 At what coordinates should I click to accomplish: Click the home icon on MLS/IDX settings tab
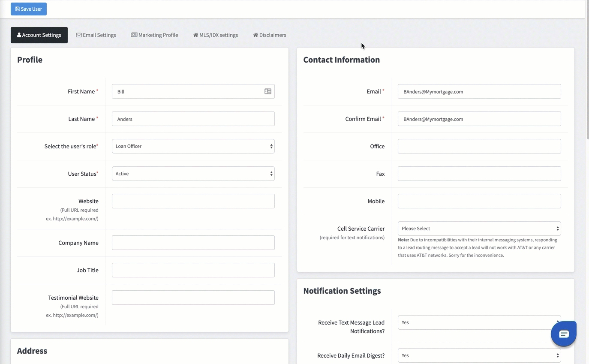pyautogui.click(x=196, y=35)
